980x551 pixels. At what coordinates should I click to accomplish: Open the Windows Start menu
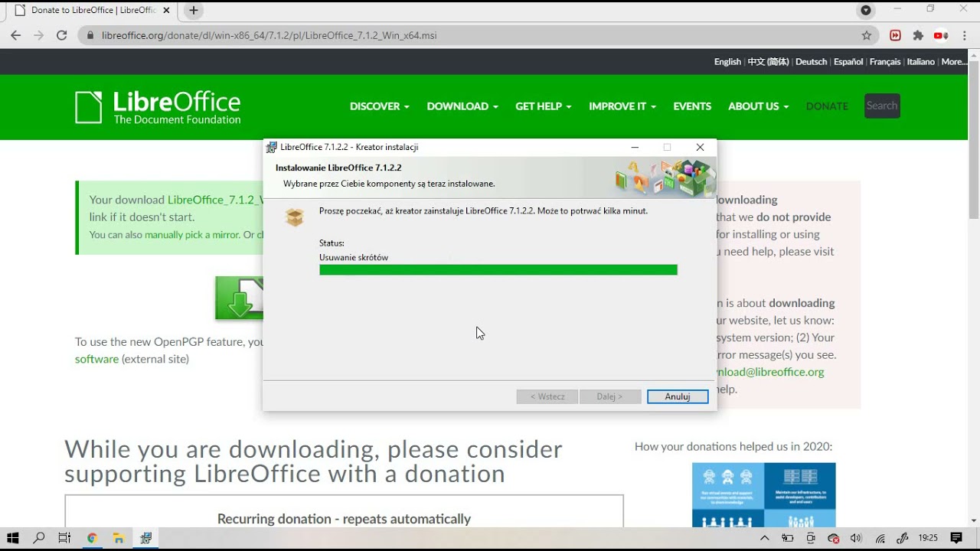click(13, 538)
